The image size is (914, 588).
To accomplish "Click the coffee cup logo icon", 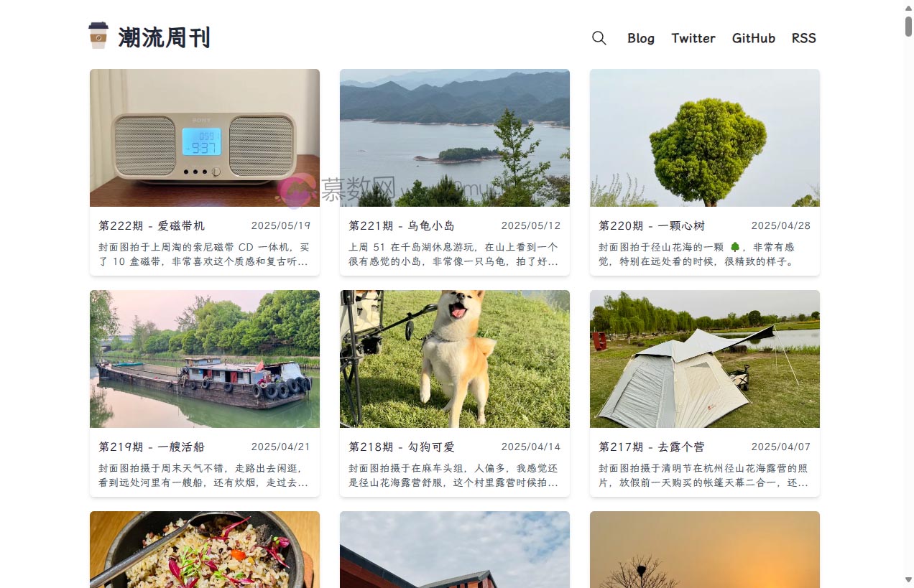I will [x=98, y=36].
